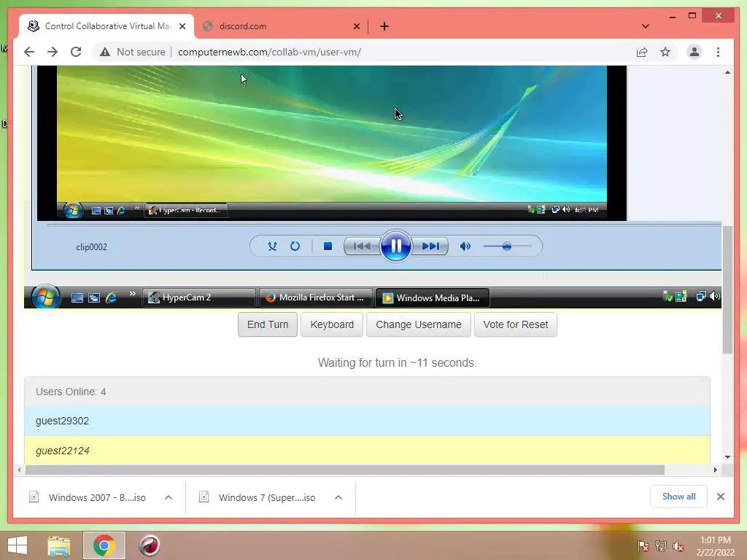Select user guest29302 in list
The width and height of the screenshot is (747, 560).
click(x=368, y=421)
